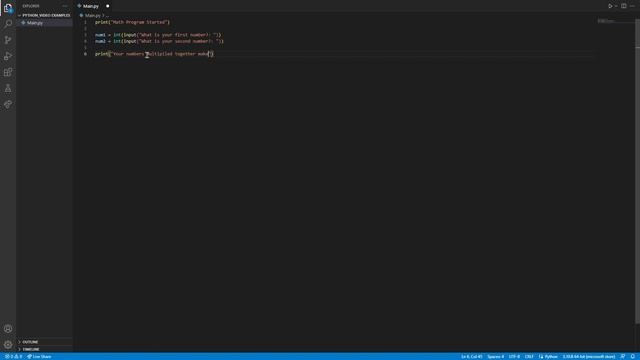Split the editor to the right

(624, 6)
